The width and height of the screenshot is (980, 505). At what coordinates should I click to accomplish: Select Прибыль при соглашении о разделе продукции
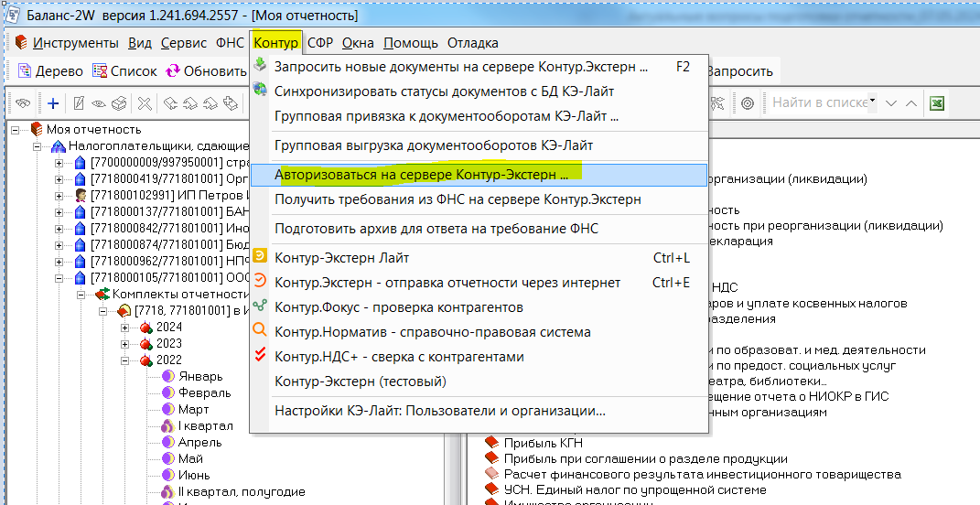click(646, 458)
